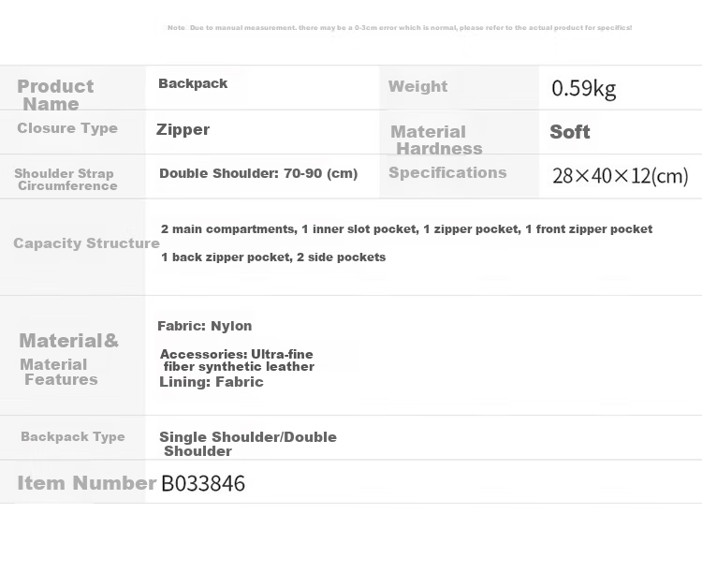Click the '2 main compartments' description line

[406, 228]
